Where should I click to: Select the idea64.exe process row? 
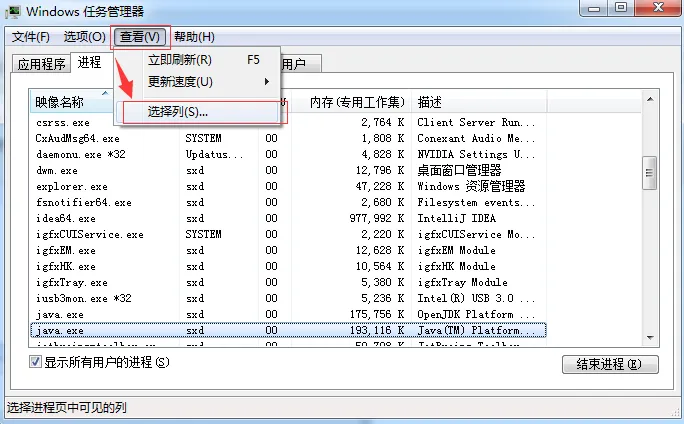66,218
